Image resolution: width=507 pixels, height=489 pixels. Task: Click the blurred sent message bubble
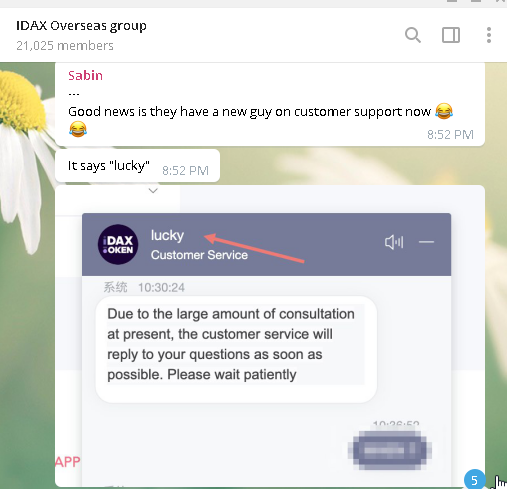click(389, 450)
